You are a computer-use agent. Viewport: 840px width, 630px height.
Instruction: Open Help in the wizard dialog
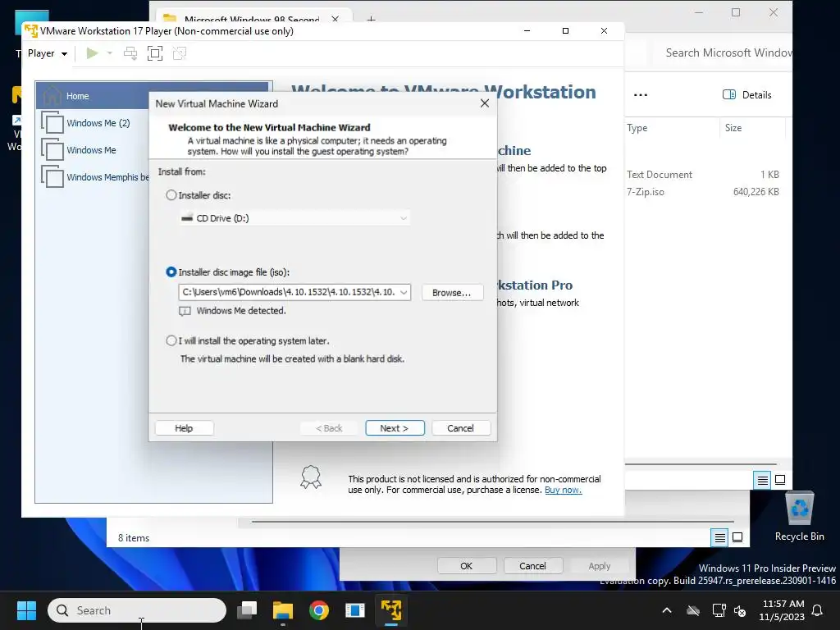pos(184,428)
